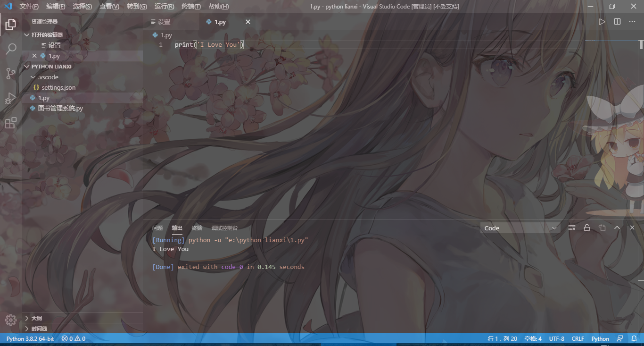Change line endings via CRLF indicator
The width and height of the screenshot is (644, 346).
point(578,338)
